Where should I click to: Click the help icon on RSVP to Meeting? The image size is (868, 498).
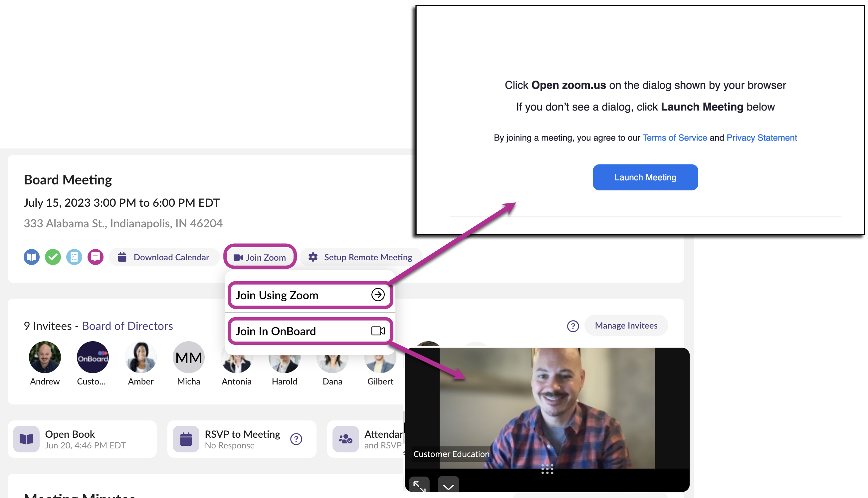(296, 439)
